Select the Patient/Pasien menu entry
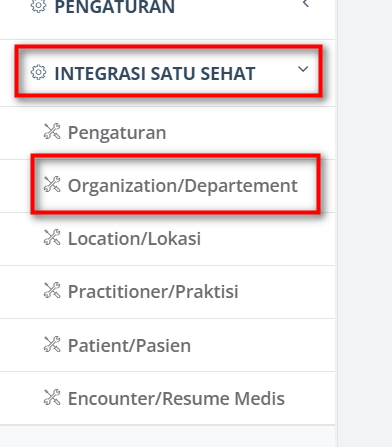This screenshot has width=392, height=447. [x=129, y=345]
